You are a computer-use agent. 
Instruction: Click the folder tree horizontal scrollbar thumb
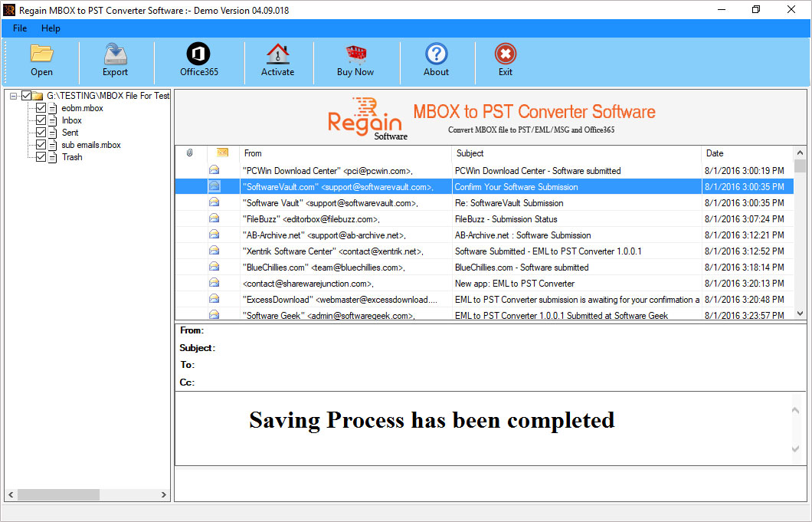tap(58, 494)
